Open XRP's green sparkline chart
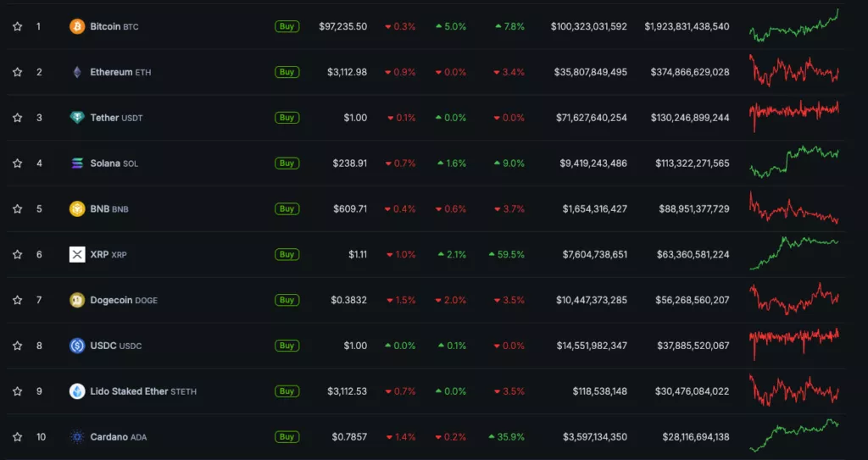This screenshot has height=460, width=868. tap(793, 253)
